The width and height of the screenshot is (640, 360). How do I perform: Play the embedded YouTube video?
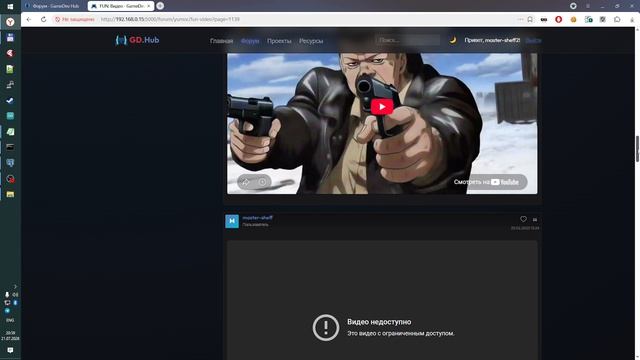[382, 107]
